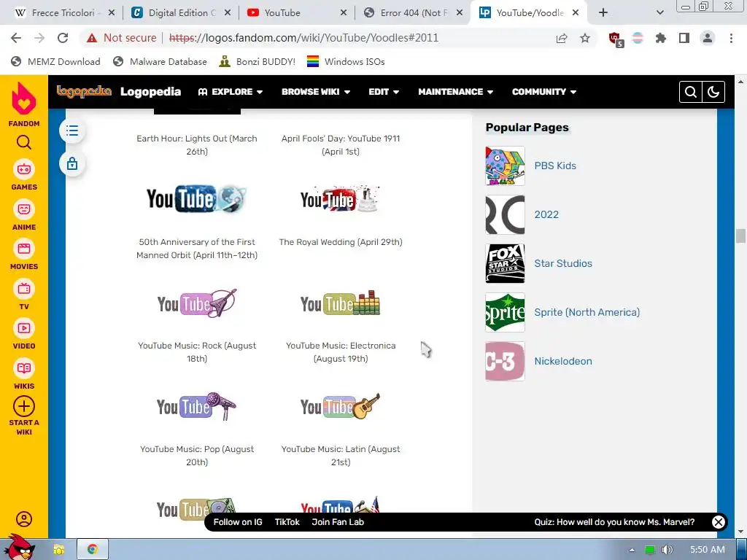Expand the Maintenance dropdown menu
This screenshot has height=560, width=747.
(x=455, y=92)
